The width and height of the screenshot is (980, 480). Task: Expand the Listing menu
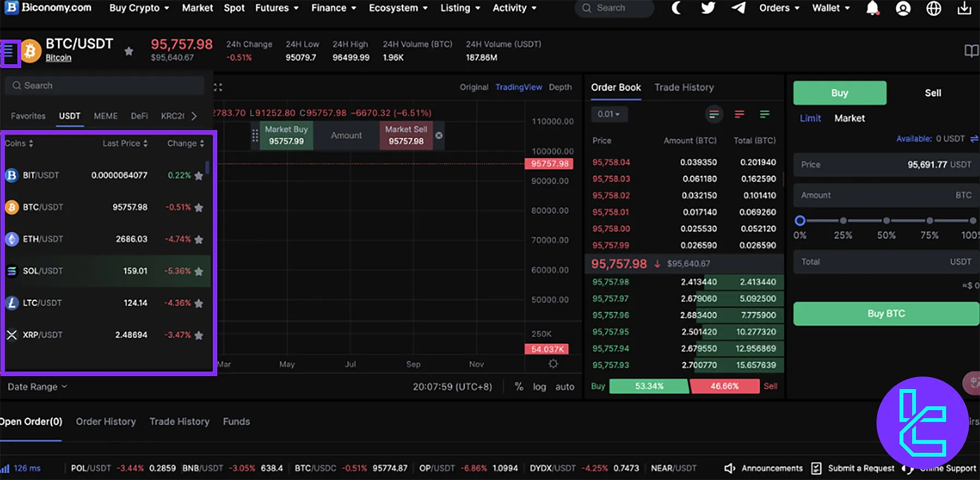tap(461, 8)
